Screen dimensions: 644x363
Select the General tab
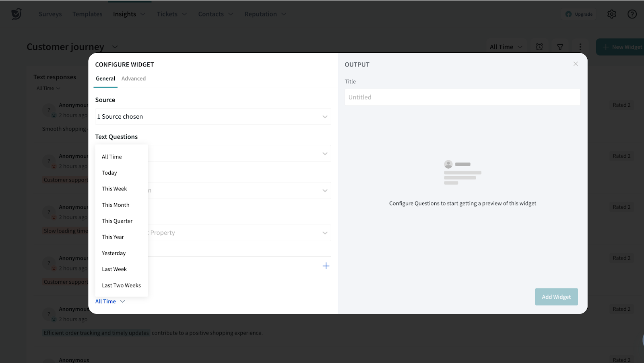tap(105, 78)
